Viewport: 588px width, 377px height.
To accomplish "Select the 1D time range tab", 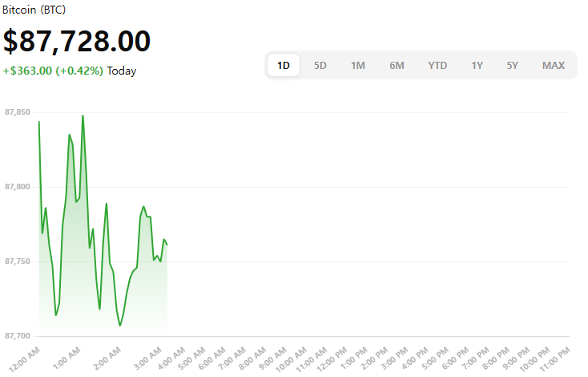I will pos(284,65).
